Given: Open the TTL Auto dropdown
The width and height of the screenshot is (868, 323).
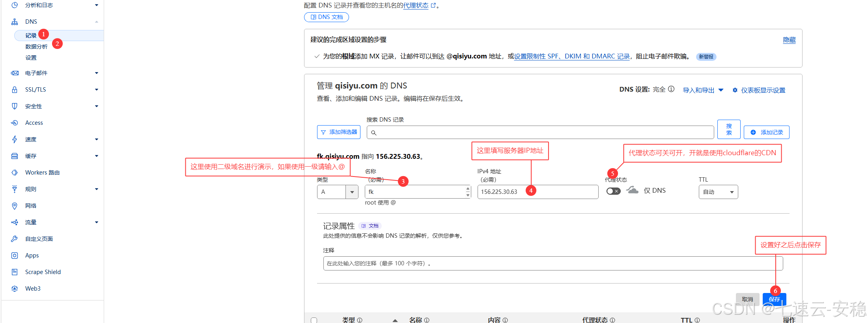Looking at the screenshot, I should point(718,192).
